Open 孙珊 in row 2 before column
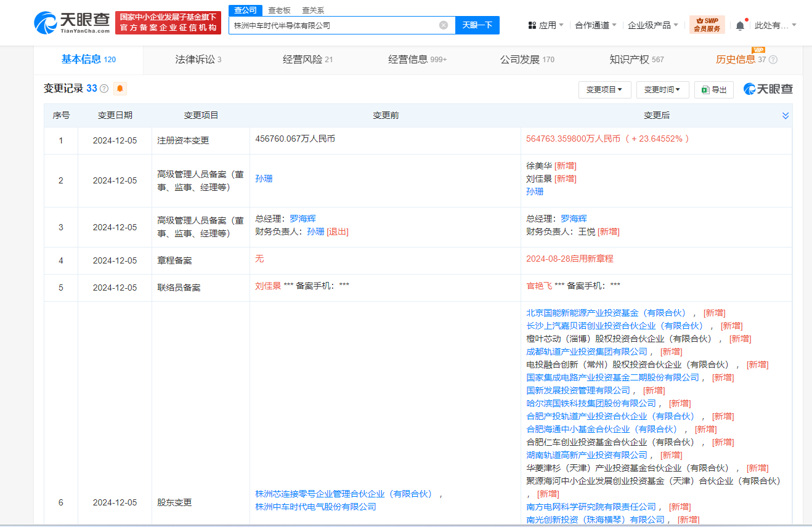Screen dimensions: 812x527 (264, 179)
